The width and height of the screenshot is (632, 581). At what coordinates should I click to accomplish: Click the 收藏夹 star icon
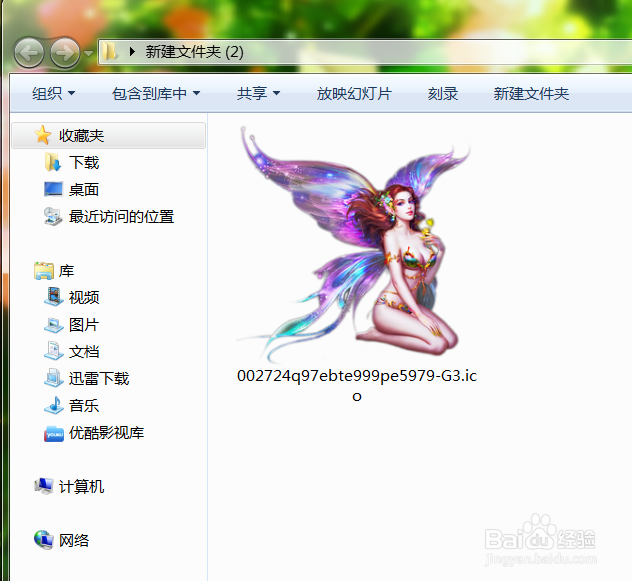coord(43,135)
